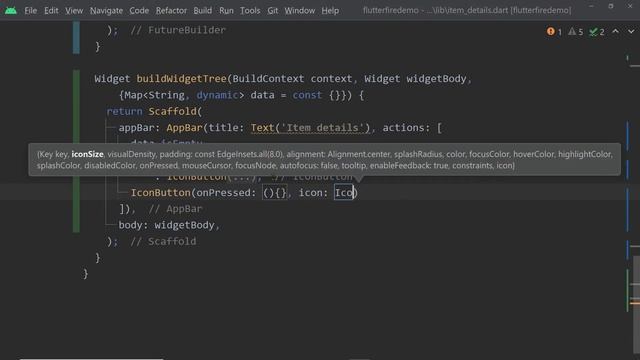Click body: widgetBody line
This screenshot has width=640, height=360.
pyautogui.click(x=169, y=225)
